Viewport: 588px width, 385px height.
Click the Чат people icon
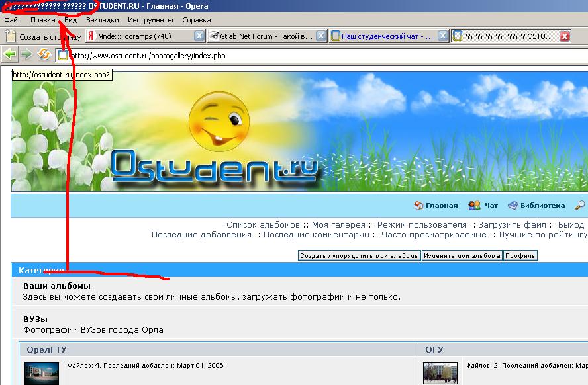[x=474, y=205]
